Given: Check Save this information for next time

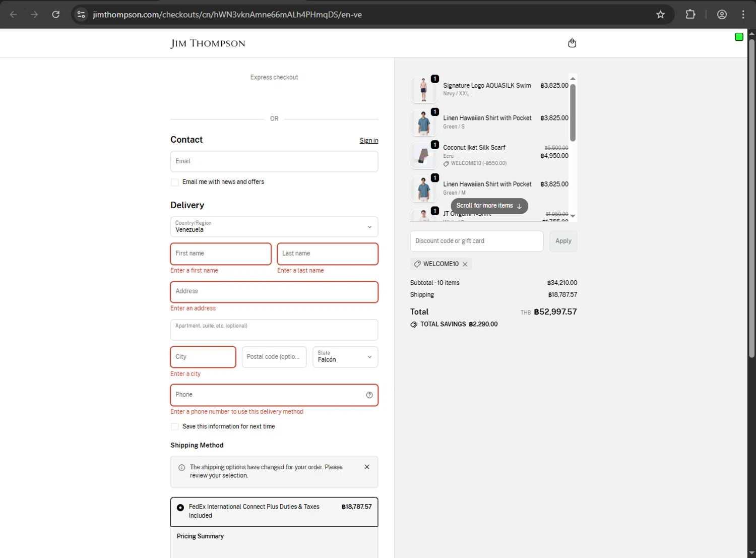Looking at the screenshot, I should click(175, 427).
